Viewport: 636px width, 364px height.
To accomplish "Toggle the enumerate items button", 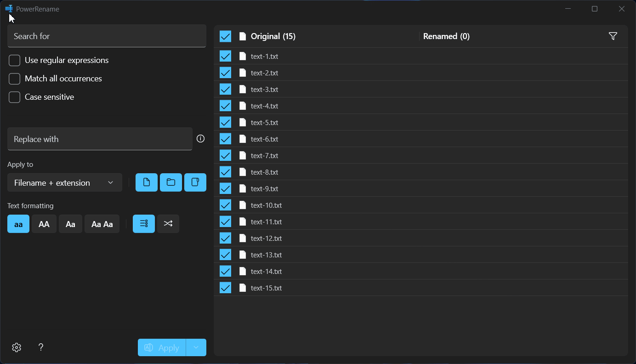I will [144, 224].
